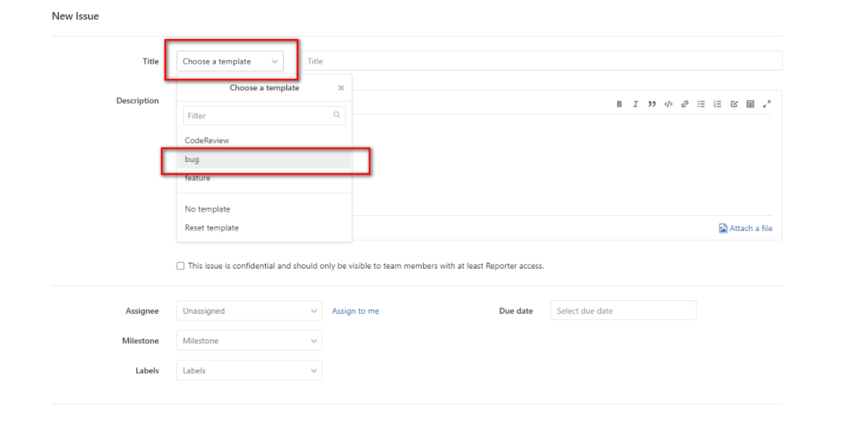The height and width of the screenshot is (444, 868).
Task: Click Assign to me link
Action: coord(355,311)
